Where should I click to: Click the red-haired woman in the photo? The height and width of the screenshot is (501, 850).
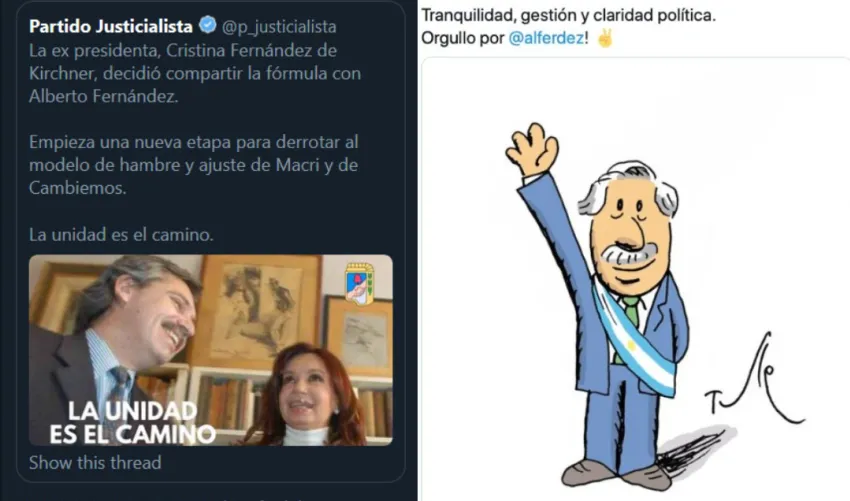coord(306,395)
